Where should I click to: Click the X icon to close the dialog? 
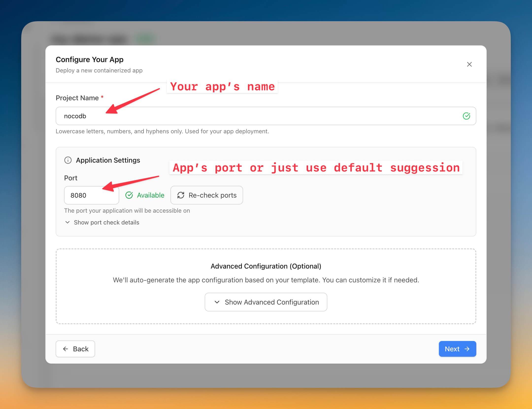[469, 64]
